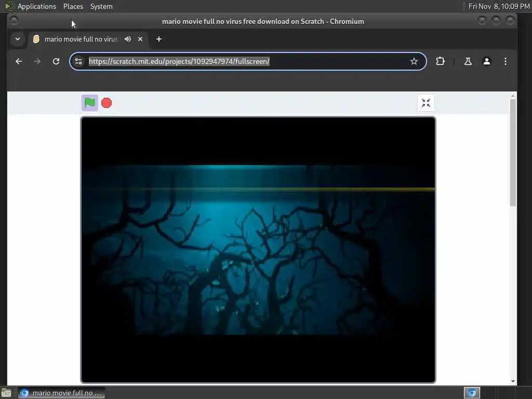The width and height of the screenshot is (532, 399).
Task: Open Chrome Labs flask icon
Action: (x=468, y=61)
